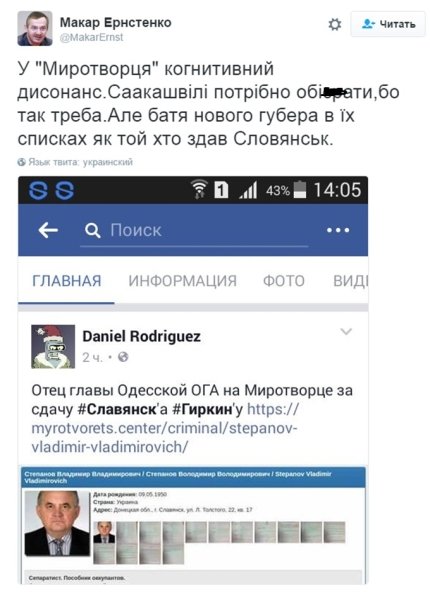Click the Макар Ернстенко display name
The width and height of the screenshot is (430, 592).
116,22
